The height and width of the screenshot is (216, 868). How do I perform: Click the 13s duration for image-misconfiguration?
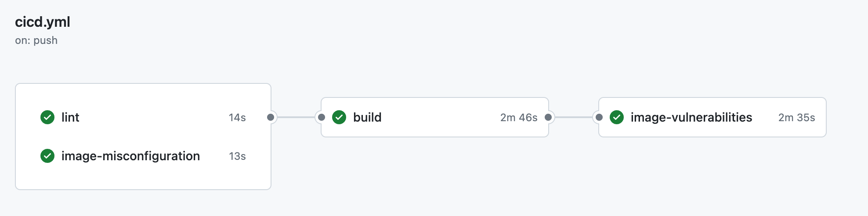(x=237, y=156)
